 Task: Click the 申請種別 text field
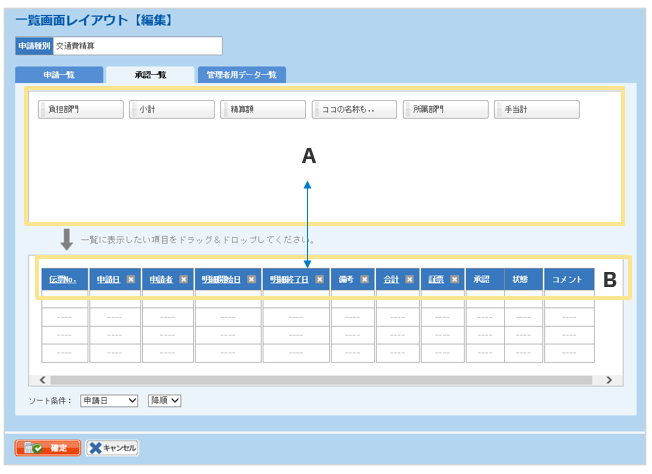tap(137, 46)
